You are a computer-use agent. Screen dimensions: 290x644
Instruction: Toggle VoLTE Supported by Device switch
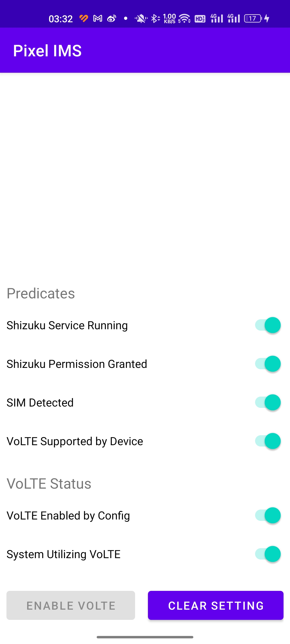(268, 441)
